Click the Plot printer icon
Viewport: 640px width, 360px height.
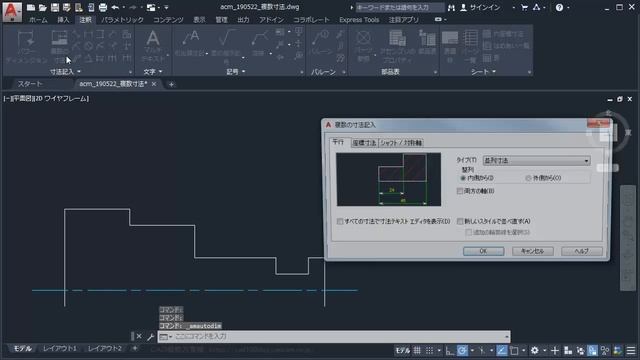pyautogui.click(x=103, y=7)
